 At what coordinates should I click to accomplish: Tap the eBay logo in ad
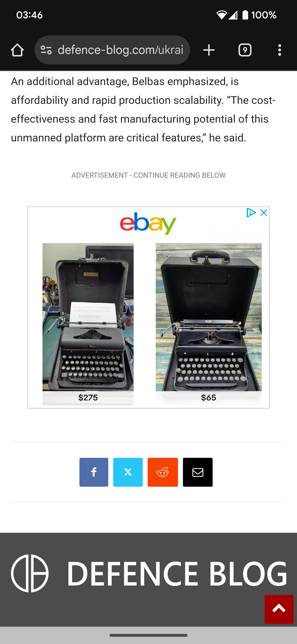148,224
